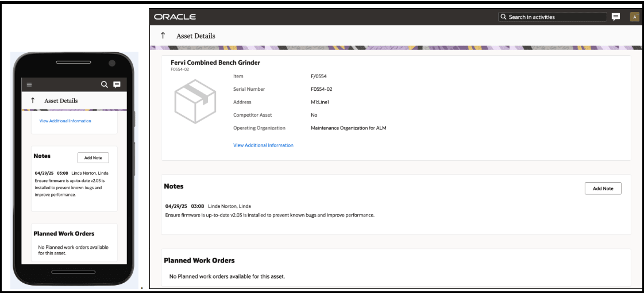Tap Add Note button on the phone
Viewport: 644px width, 293px height.
click(93, 158)
